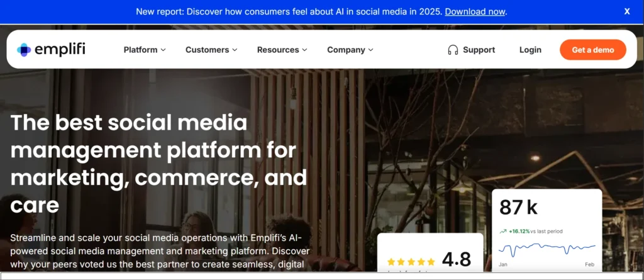Click the +16.12% growth percentage

519,232
